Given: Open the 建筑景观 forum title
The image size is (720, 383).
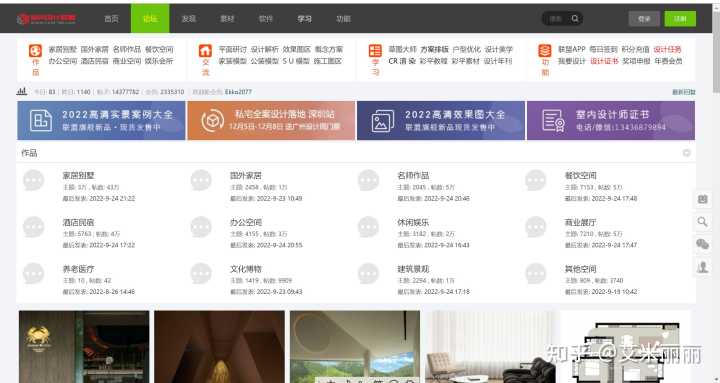Looking at the screenshot, I should tap(413, 269).
